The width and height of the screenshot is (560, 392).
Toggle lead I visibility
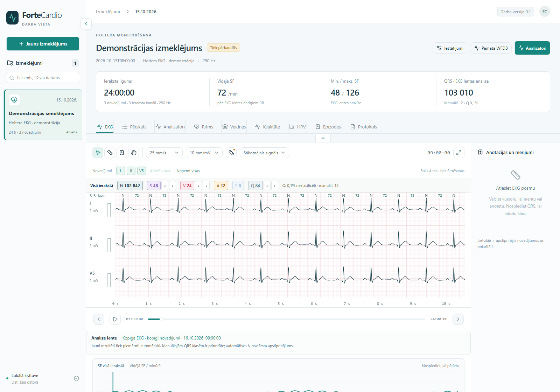click(120, 171)
